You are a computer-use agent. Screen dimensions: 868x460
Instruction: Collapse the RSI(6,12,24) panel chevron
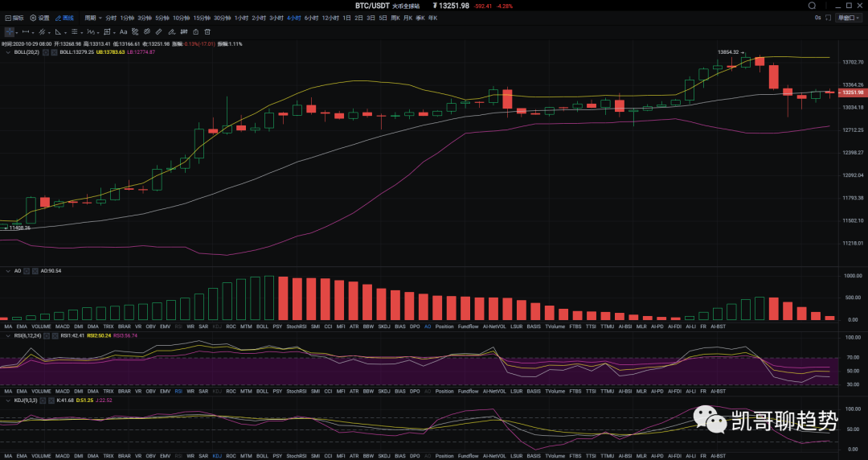click(7, 335)
